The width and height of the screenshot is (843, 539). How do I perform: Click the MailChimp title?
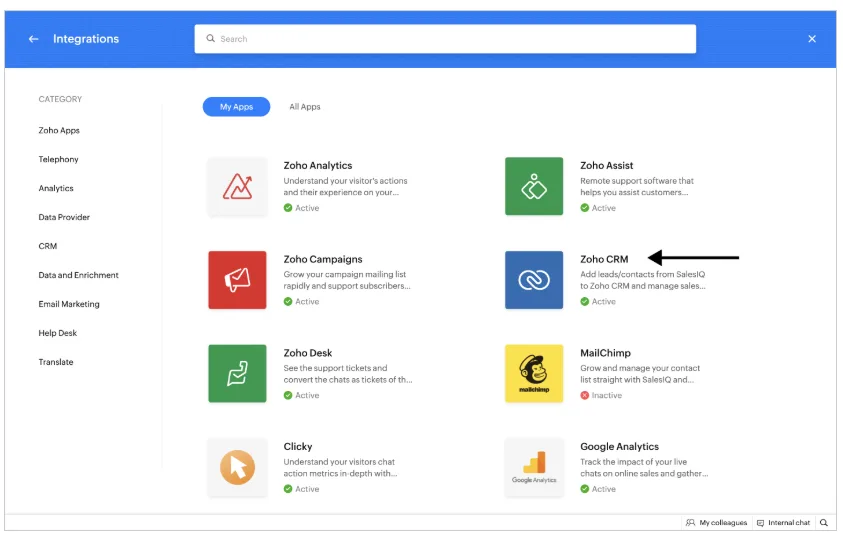pos(605,353)
